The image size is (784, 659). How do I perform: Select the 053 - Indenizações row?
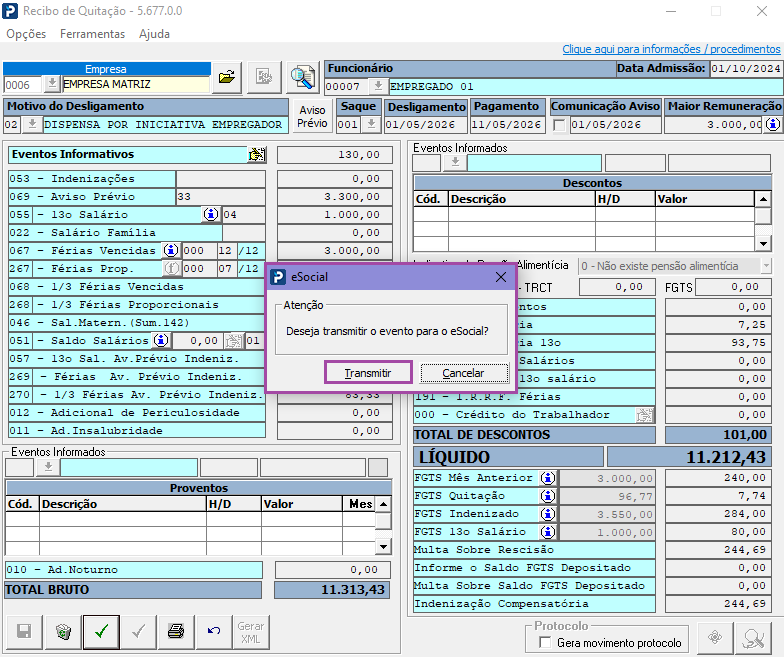(92, 178)
